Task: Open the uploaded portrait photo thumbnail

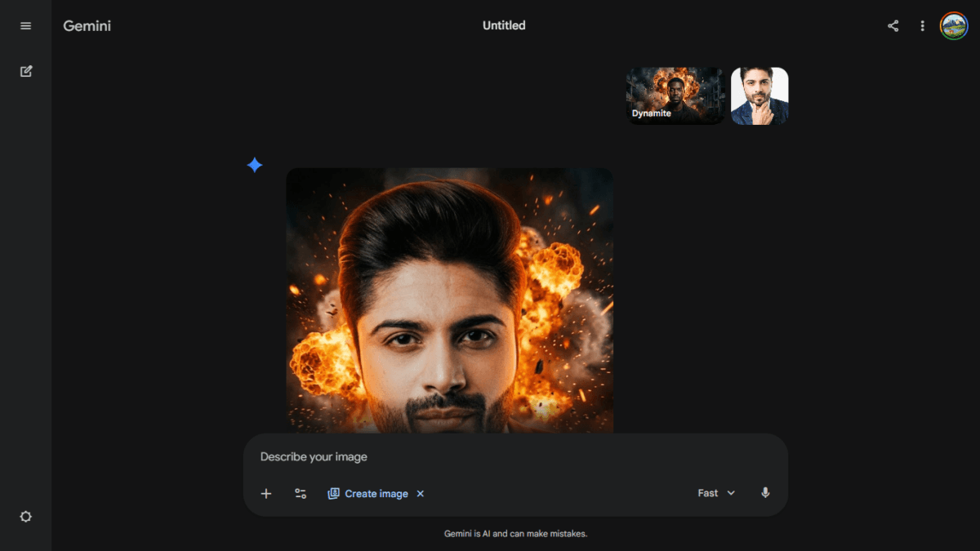Action: [759, 96]
